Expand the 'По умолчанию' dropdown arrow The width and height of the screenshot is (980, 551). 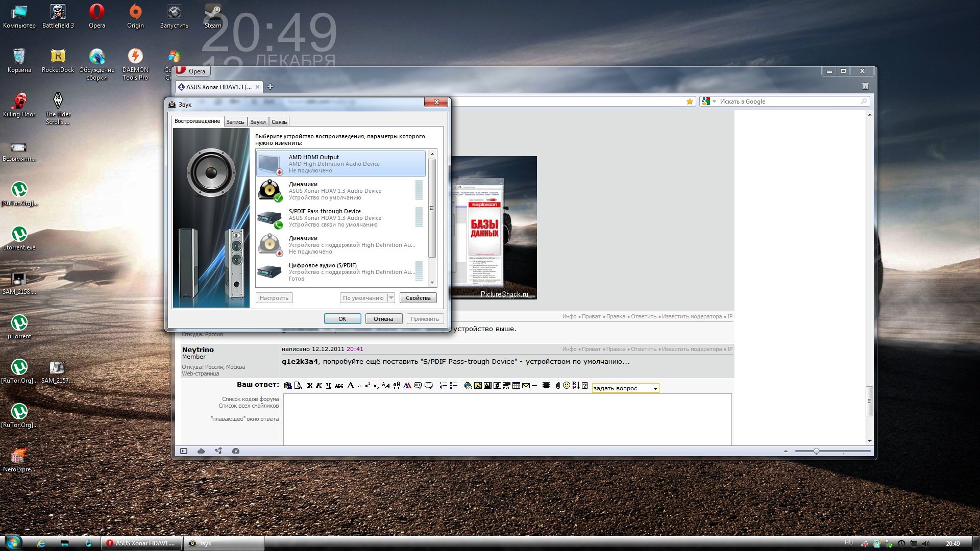pyautogui.click(x=391, y=298)
